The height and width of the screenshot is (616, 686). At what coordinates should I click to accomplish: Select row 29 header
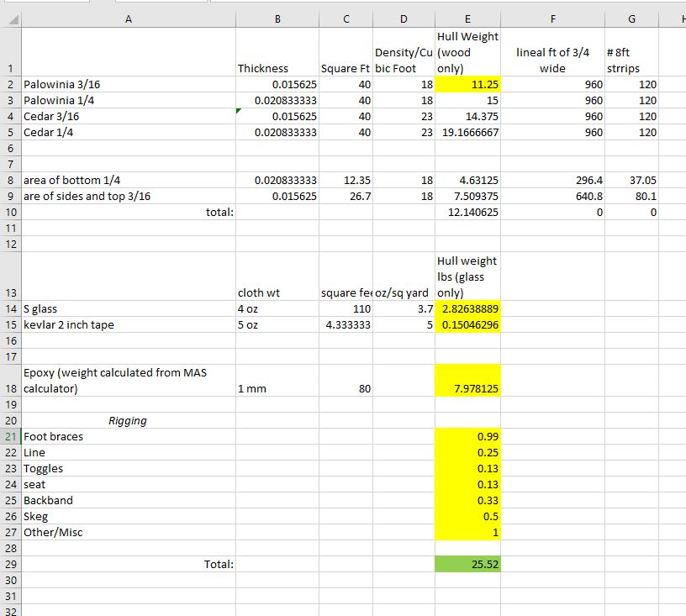[10, 564]
